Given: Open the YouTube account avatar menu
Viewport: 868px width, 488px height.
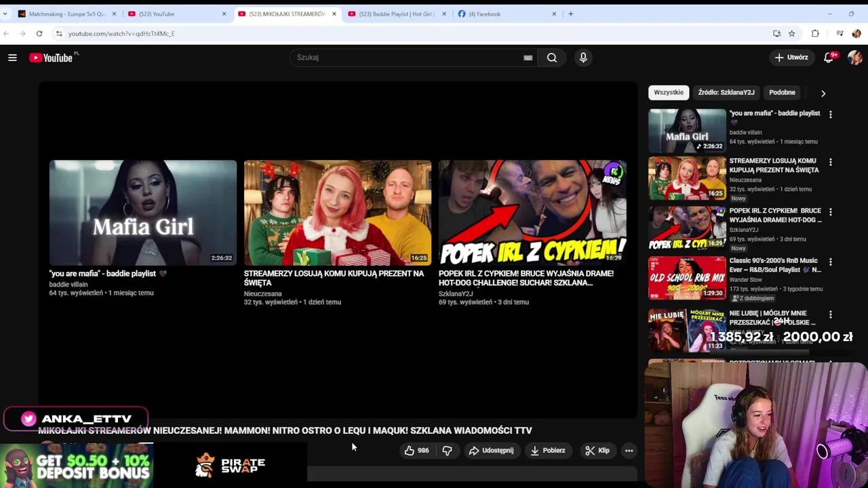Looking at the screenshot, I should point(854,58).
